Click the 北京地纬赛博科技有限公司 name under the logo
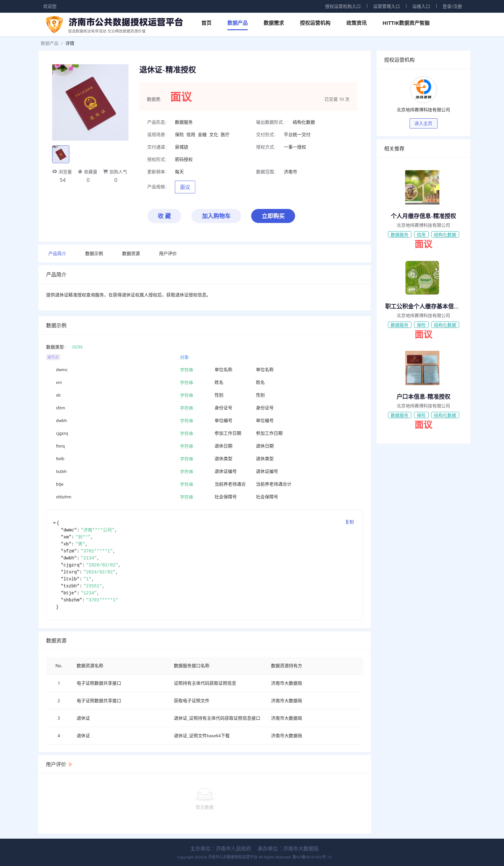This screenshot has height=866, width=504. click(x=423, y=110)
